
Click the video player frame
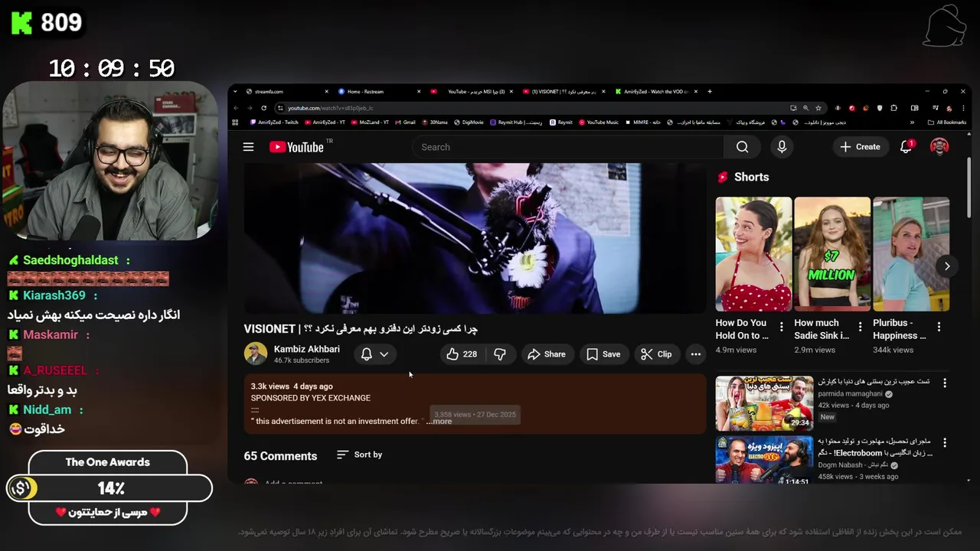click(475, 238)
